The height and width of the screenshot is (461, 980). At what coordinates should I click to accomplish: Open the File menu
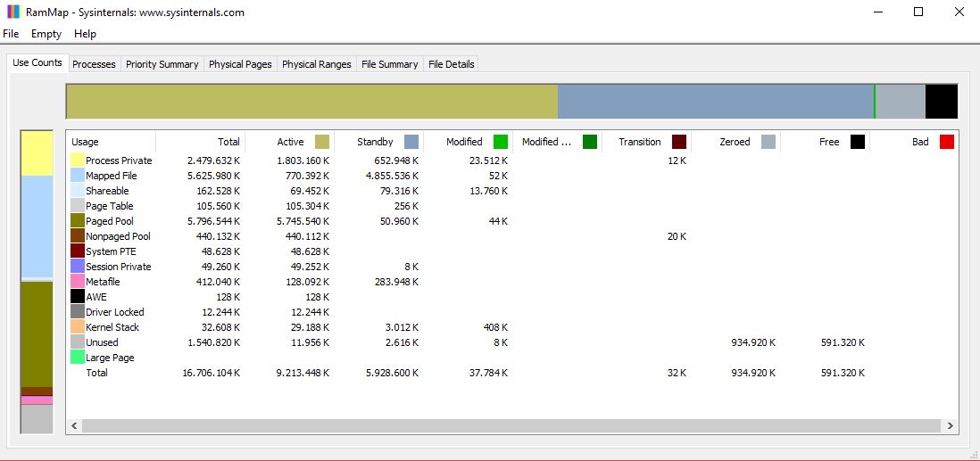tap(11, 34)
